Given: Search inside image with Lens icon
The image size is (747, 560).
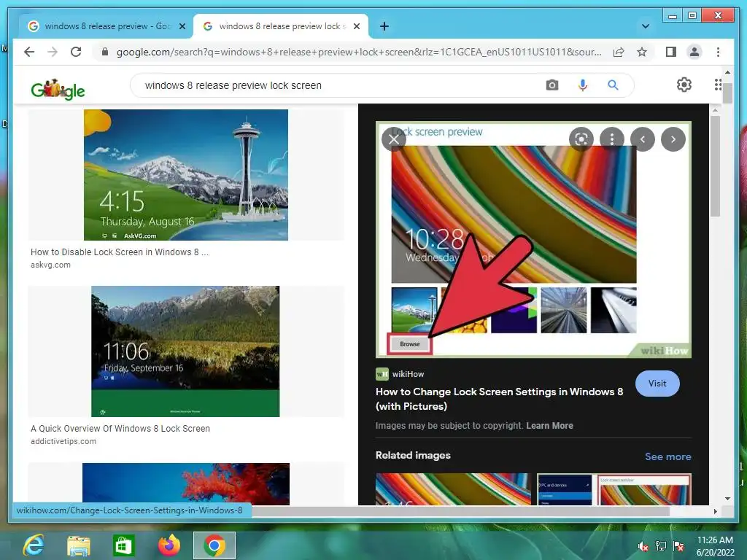Looking at the screenshot, I should [x=581, y=139].
